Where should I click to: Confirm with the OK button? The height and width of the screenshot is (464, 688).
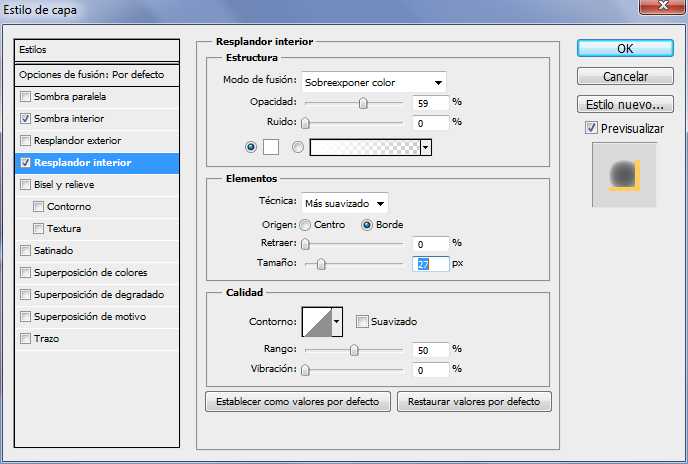point(625,48)
